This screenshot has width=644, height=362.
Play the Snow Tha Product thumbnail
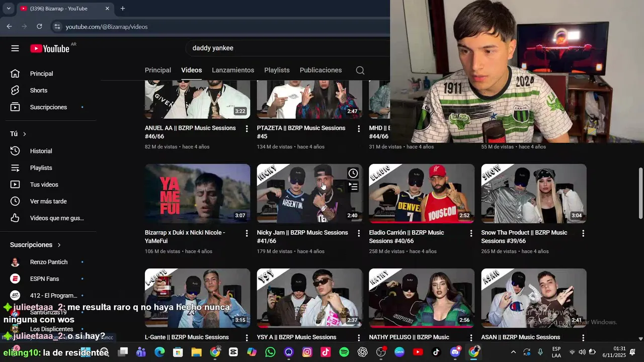click(x=534, y=194)
